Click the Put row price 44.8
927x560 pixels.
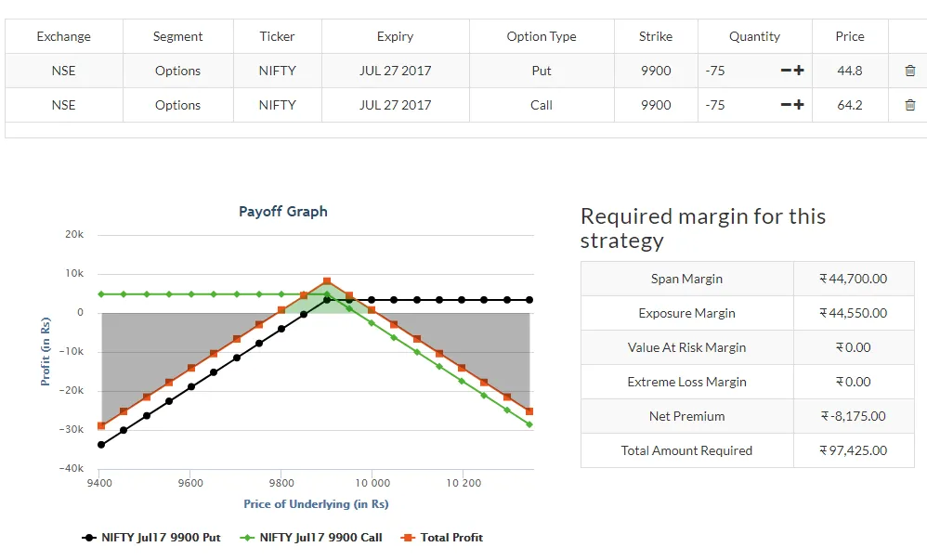[x=849, y=71]
